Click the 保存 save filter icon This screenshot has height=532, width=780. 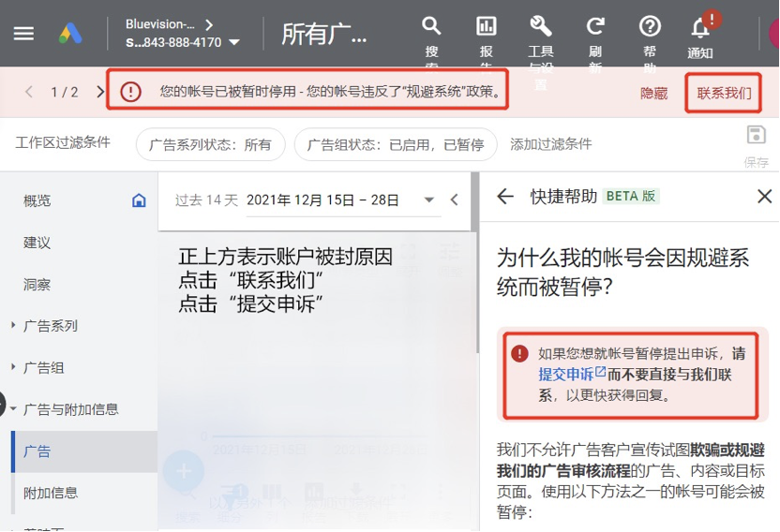point(757,135)
